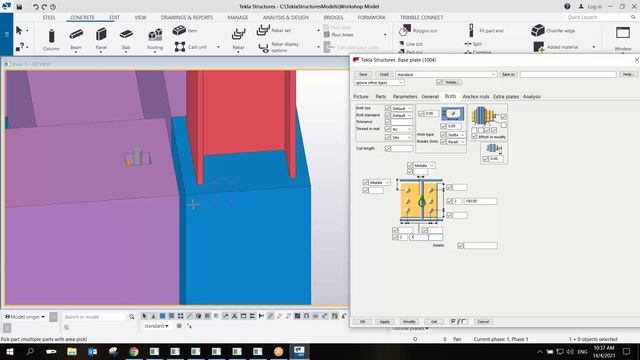640x360 pixels.
Task: Open File Explorer from the taskbar
Action: pyautogui.click(x=72, y=351)
